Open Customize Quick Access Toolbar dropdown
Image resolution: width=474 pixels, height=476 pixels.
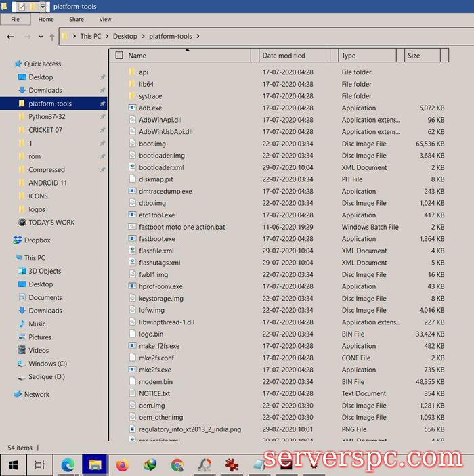point(43,7)
